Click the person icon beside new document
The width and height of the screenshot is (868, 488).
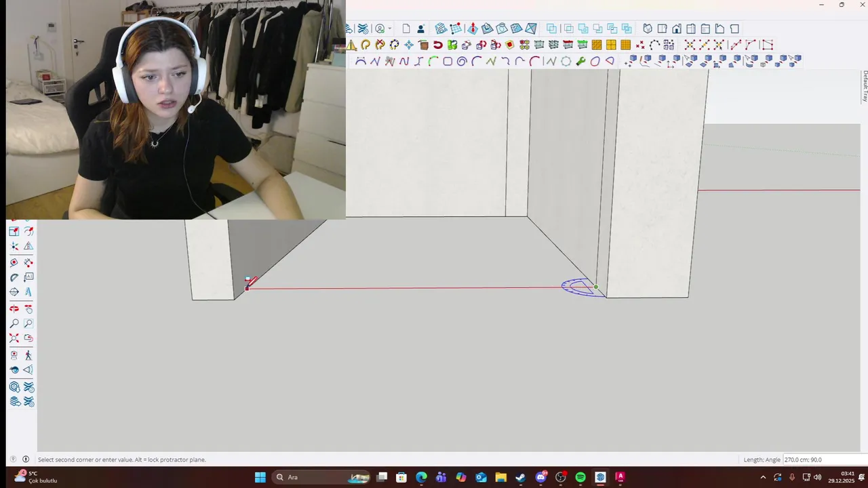coord(420,28)
